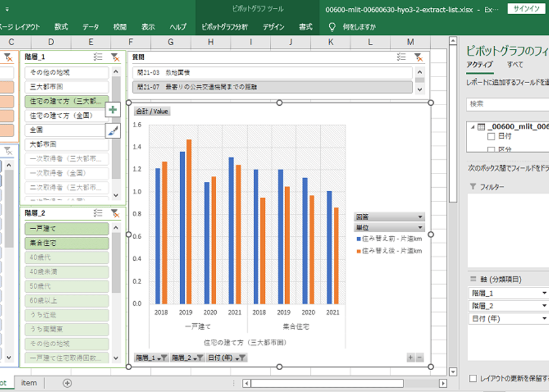This screenshot has width=549, height=392.
Task: Click the lightbulb Tell Me icon
Action: click(x=332, y=27)
